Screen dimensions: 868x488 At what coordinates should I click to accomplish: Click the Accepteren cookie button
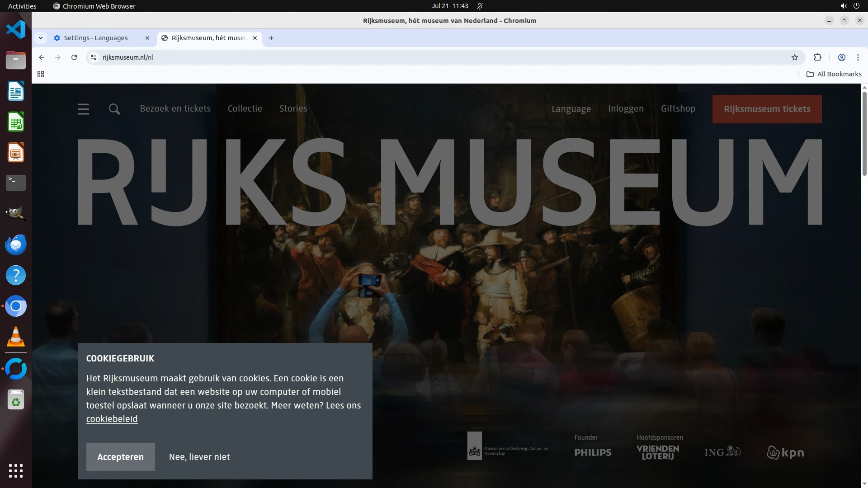point(120,457)
